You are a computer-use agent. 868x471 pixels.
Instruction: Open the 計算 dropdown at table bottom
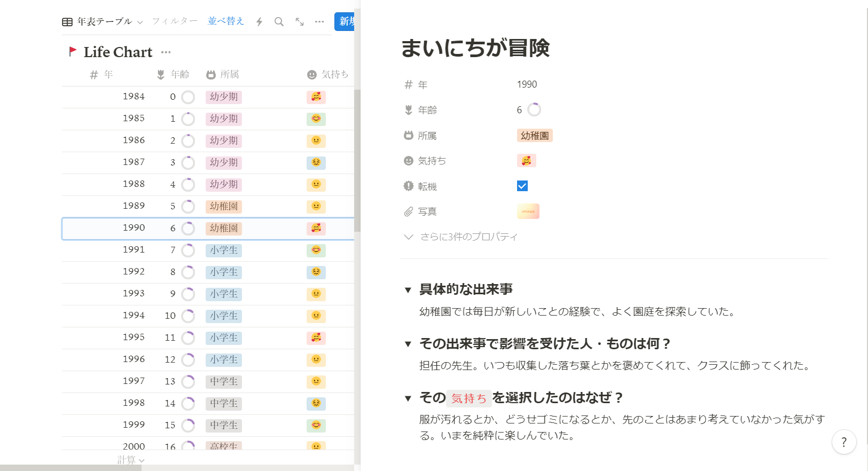tap(130, 460)
